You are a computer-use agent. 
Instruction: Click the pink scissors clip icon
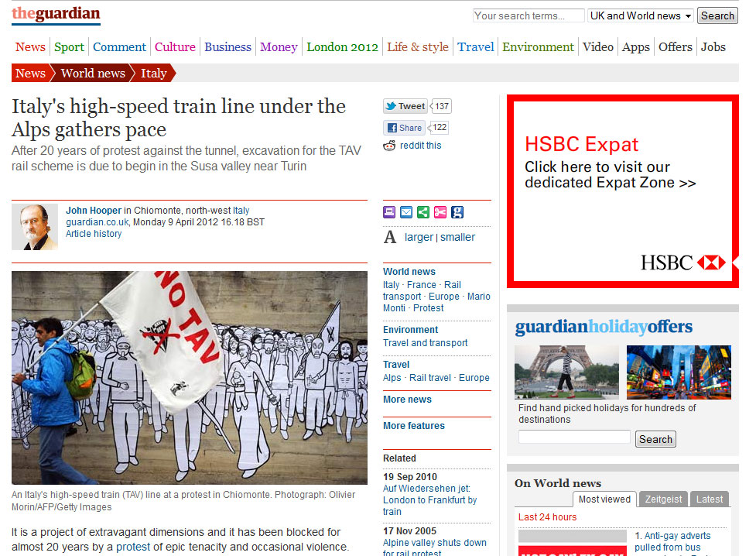(440, 212)
